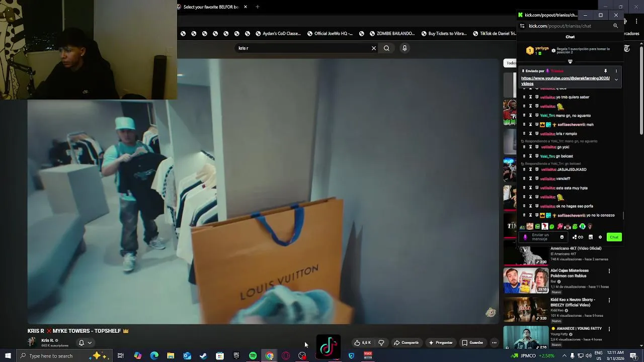Open the emoji picker in chat input
This screenshot has height=362, width=644.
click(x=562, y=237)
